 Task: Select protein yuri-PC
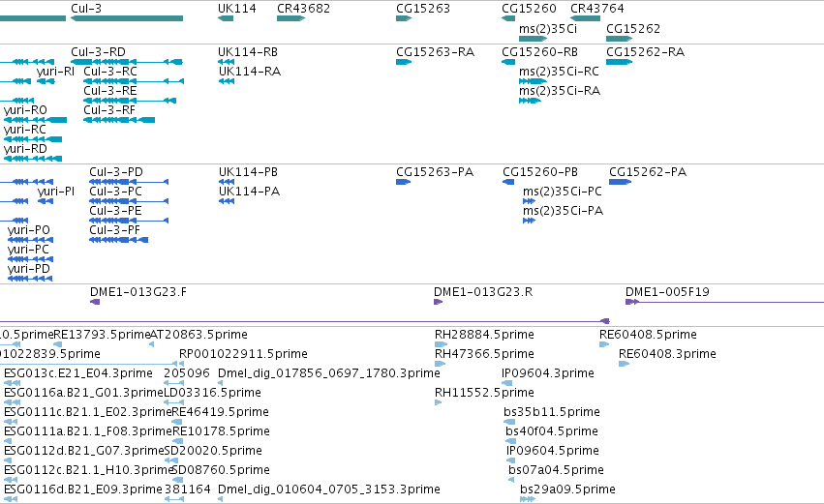click(x=28, y=250)
